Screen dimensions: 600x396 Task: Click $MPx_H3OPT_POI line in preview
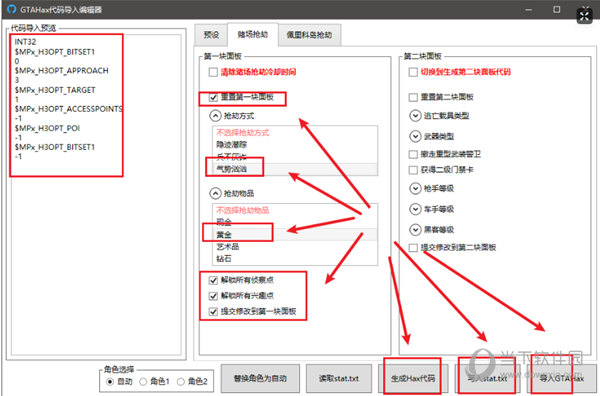coord(47,128)
